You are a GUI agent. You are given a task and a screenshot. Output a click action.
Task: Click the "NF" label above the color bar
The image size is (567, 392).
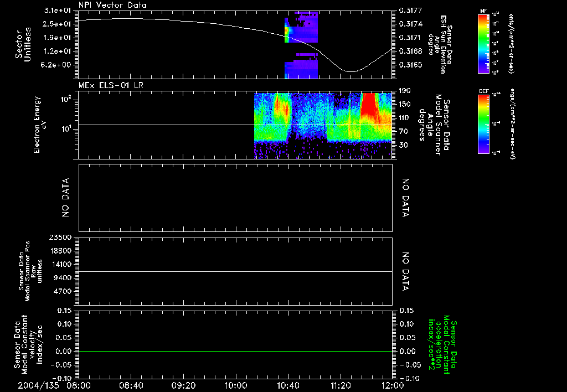click(484, 11)
